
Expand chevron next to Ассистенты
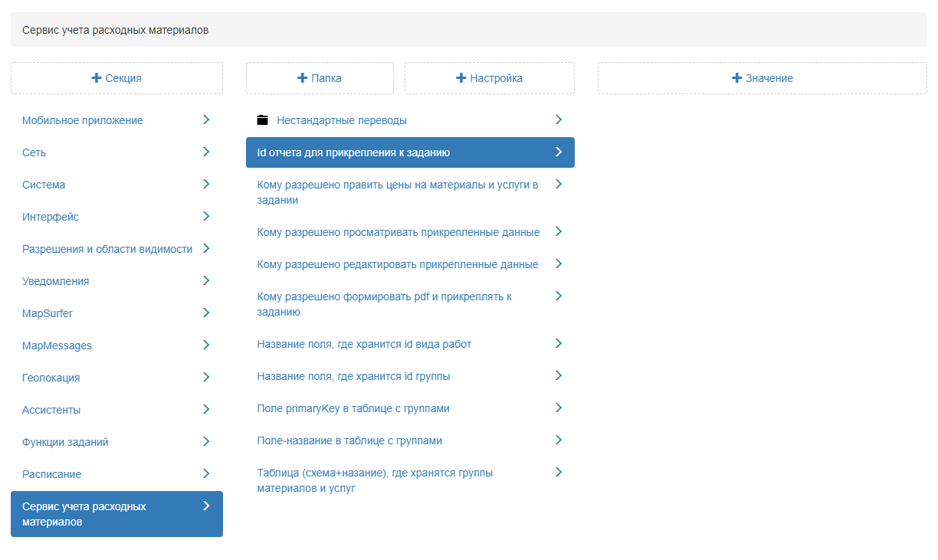click(x=206, y=409)
